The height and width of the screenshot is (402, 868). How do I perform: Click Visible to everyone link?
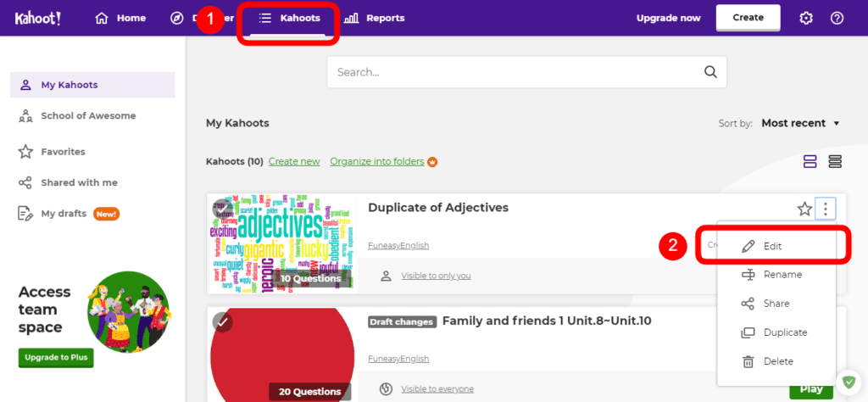coord(437,388)
